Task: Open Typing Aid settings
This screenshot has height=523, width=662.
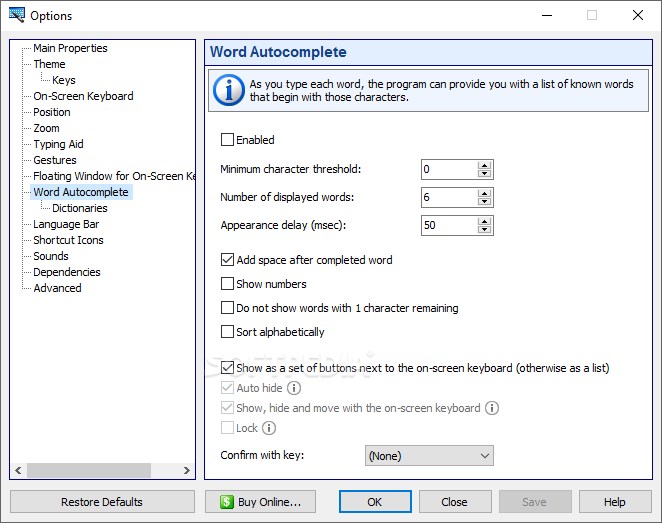Action: (x=58, y=144)
